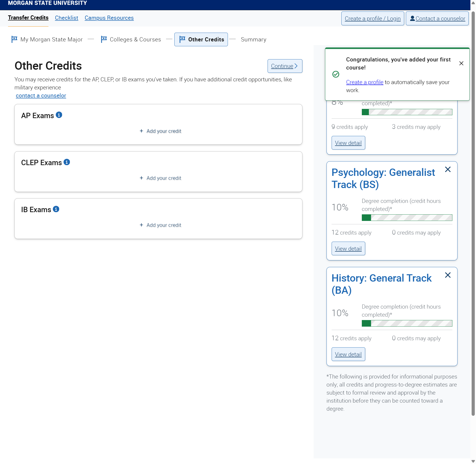Image resolution: width=476 pixels, height=464 pixels.
Task: Click History degree completion progress bar
Action: point(407,324)
